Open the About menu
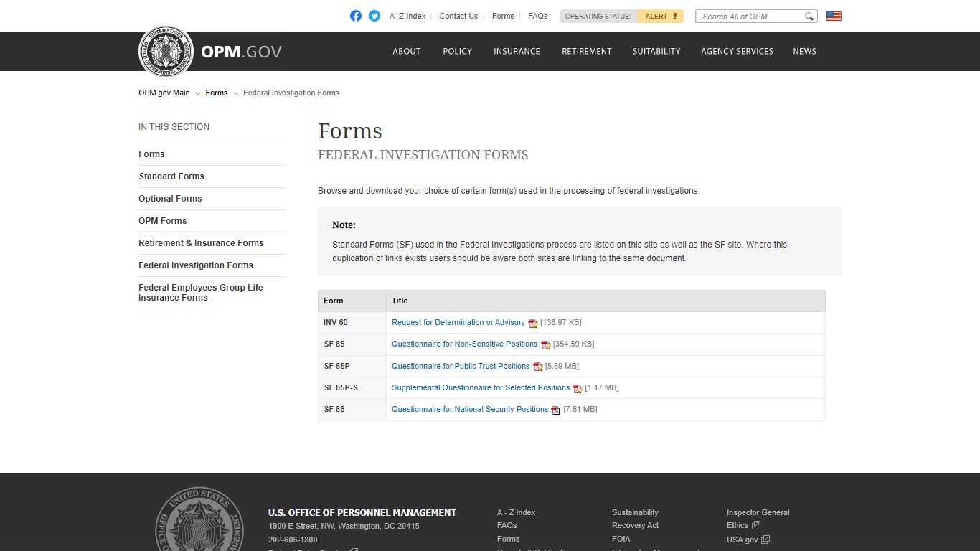The image size is (980, 551). point(406,51)
